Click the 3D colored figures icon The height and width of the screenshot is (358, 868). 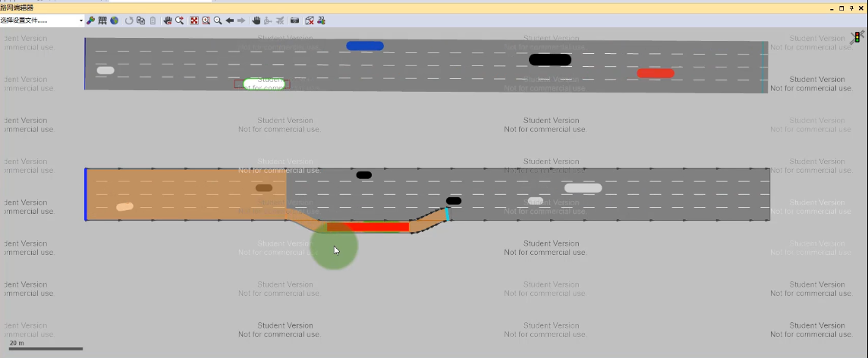point(321,20)
